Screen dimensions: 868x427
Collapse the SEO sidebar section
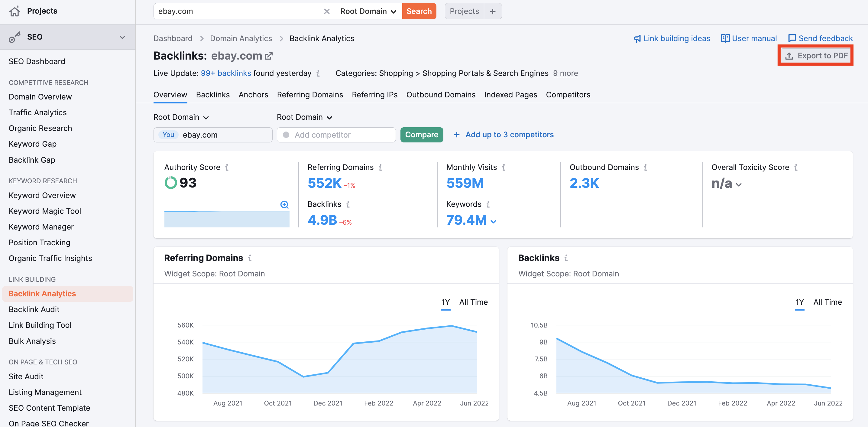[x=122, y=37]
